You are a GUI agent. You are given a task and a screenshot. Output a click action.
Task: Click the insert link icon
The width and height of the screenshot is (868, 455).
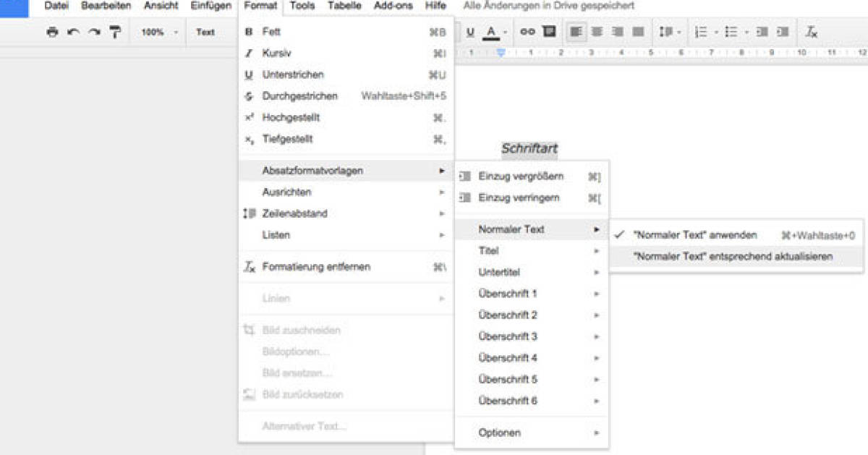pyautogui.click(x=527, y=32)
